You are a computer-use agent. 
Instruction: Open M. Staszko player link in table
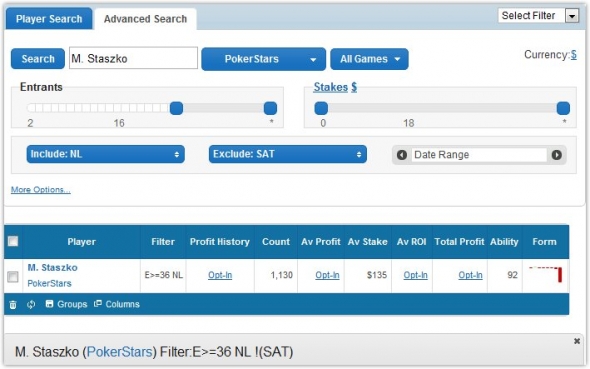tap(52, 268)
